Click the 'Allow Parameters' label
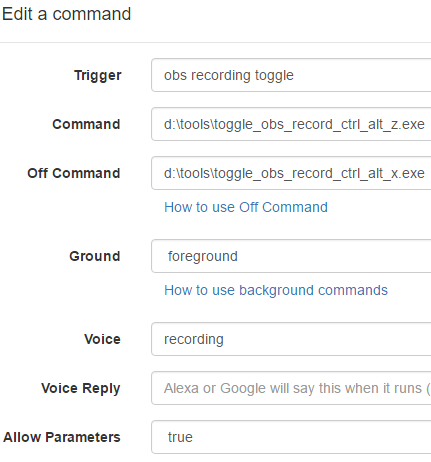Screen dimensions: 431x462 (x=62, y=437)
